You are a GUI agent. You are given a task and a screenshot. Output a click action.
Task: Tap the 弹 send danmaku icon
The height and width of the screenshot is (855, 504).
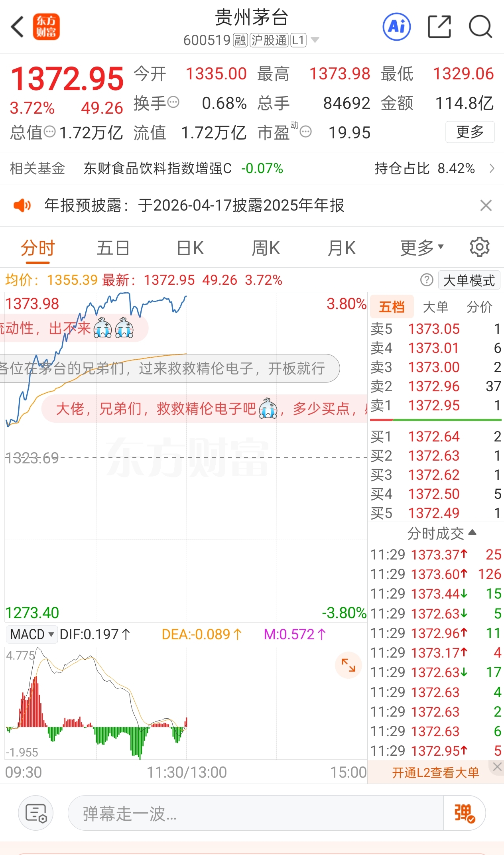pyautogui.click(x=465, y=813)
